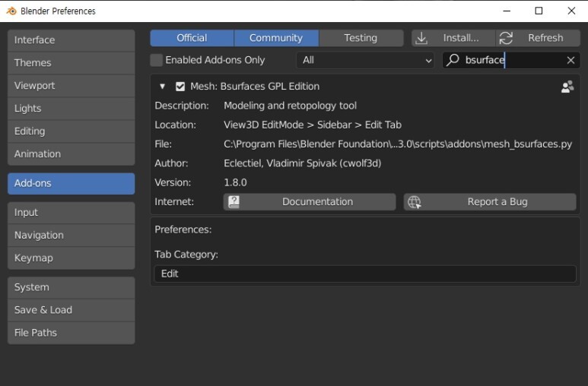Click the Refresh circular-arrows icon
This screenshot has height=386, width=588.
click(x=506, y=38)
